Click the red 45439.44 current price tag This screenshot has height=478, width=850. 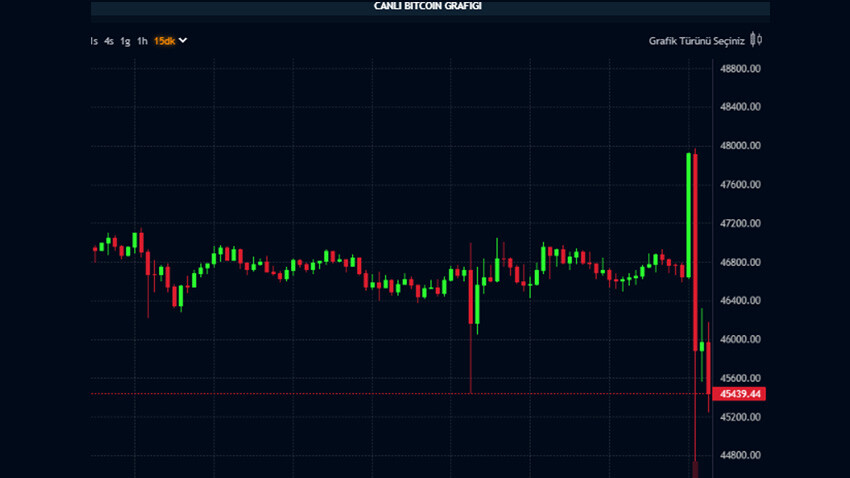pyautogui.click(x=741, y=394)
